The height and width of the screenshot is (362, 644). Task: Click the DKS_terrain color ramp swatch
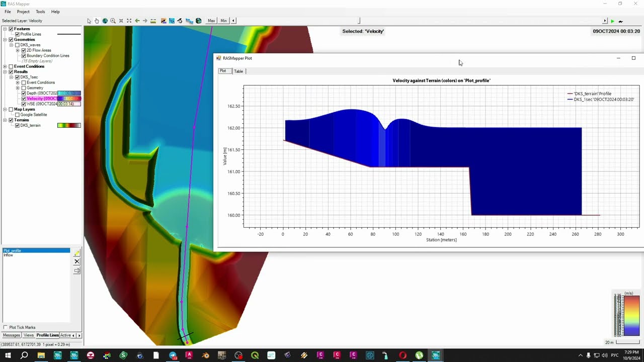click(x=69, y=125)
